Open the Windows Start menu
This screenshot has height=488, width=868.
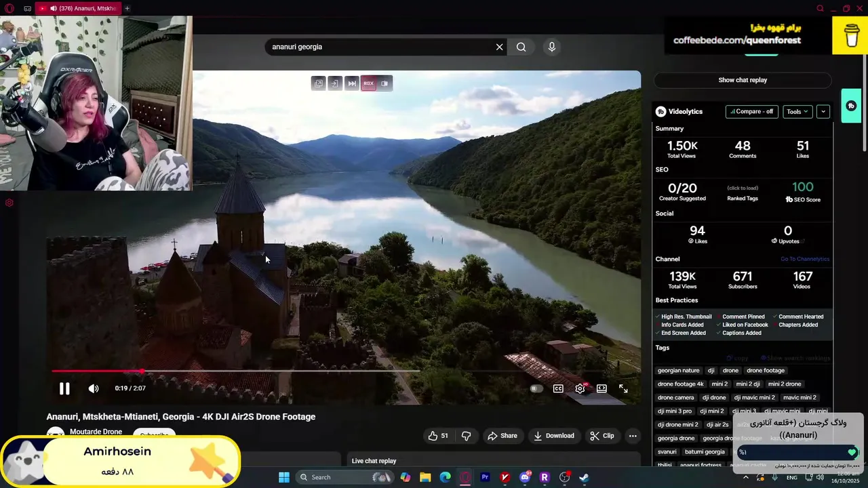[x=284, y=477]
